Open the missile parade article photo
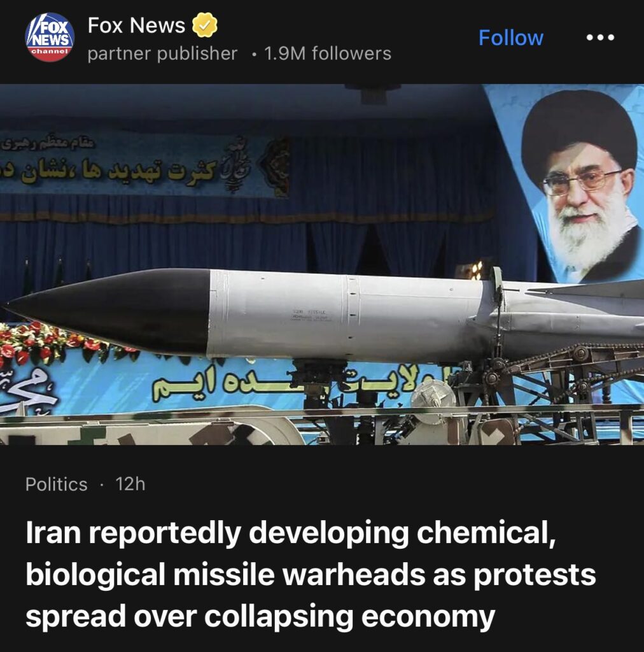The width and height of the screenshot is (644, 652). pos(322,264)
